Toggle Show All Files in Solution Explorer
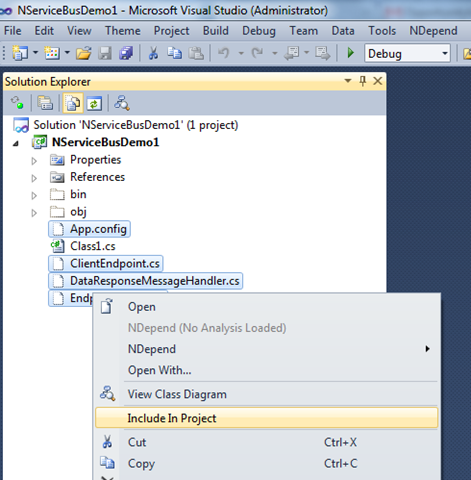The image size is (471, 480). 73,103
